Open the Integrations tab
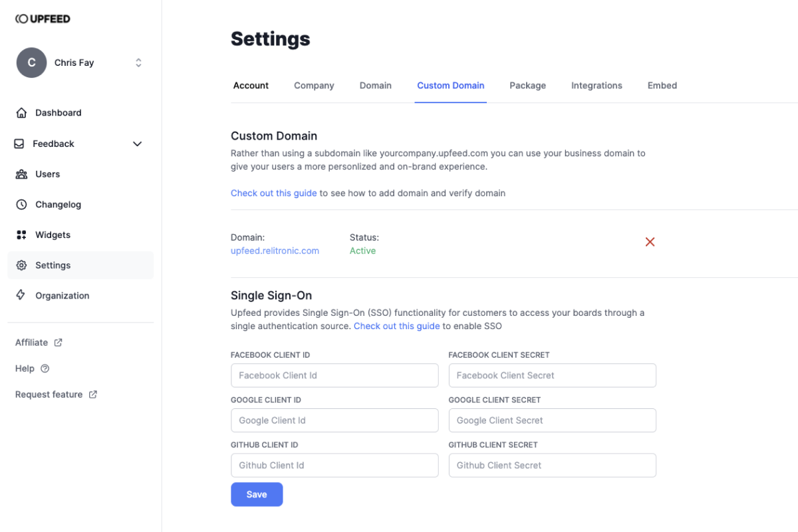This screenshot has width=798, height=532. (597, 86)
